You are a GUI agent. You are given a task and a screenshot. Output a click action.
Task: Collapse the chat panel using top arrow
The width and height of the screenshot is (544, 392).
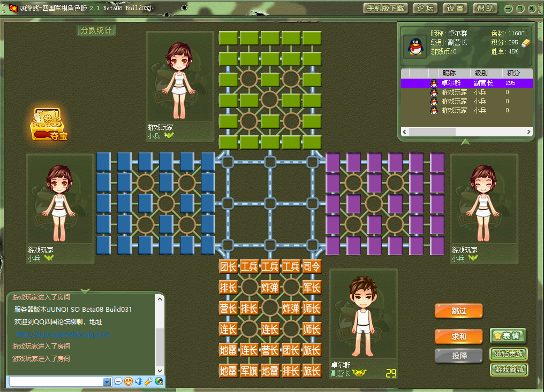[85, 291]
